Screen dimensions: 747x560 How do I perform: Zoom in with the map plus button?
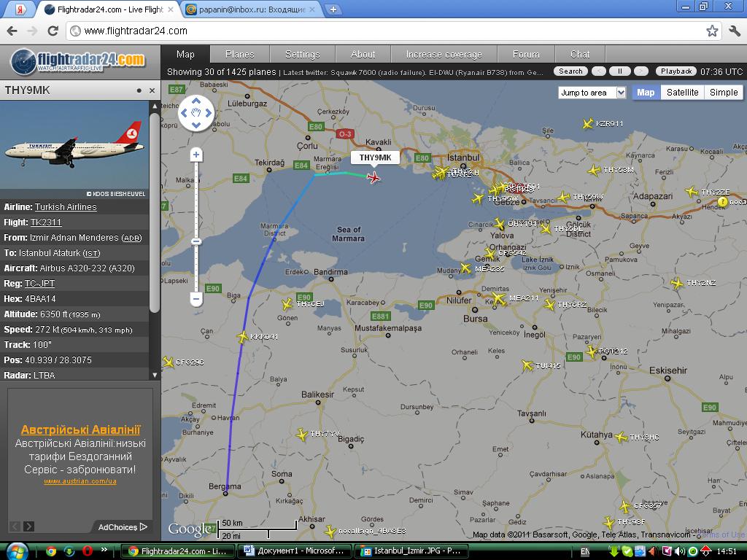(196, 155)
